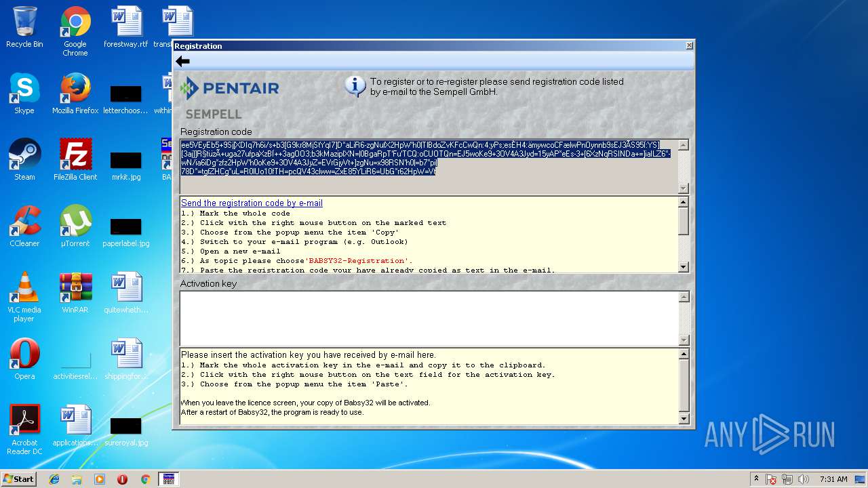This screenshot has height=488, width=868.
Task: Select the WinRAR desktop shortcut
Action: [x=75, y=293]
